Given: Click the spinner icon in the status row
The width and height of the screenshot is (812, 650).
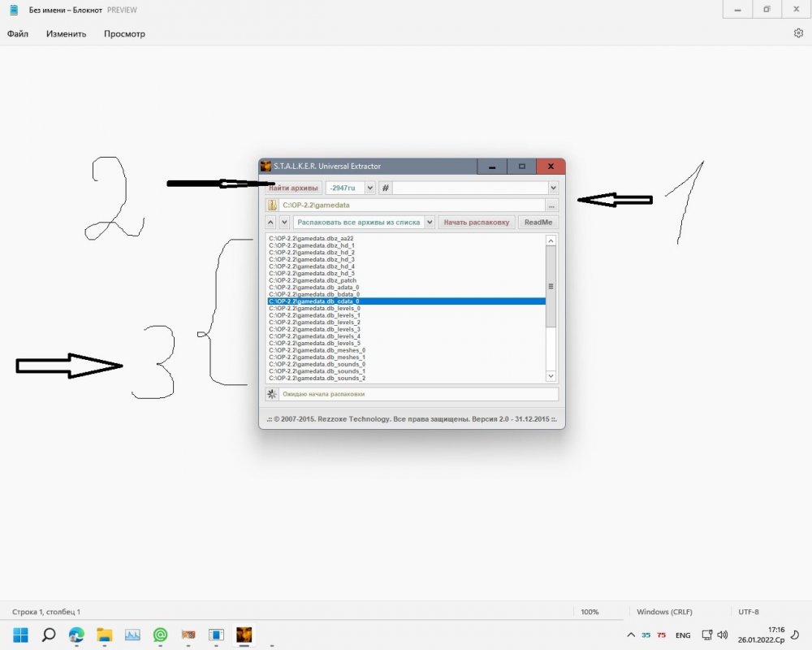Looking at the screenshot, I should 272,394.
